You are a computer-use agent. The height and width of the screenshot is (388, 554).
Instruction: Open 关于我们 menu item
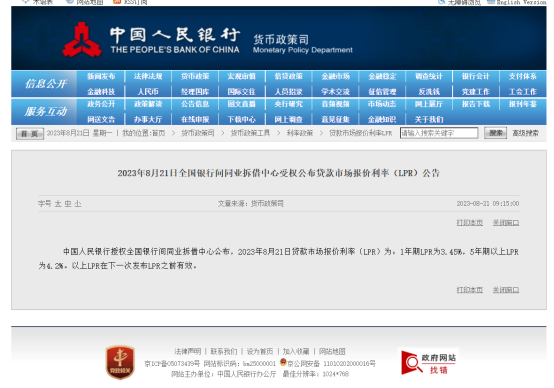429,119
